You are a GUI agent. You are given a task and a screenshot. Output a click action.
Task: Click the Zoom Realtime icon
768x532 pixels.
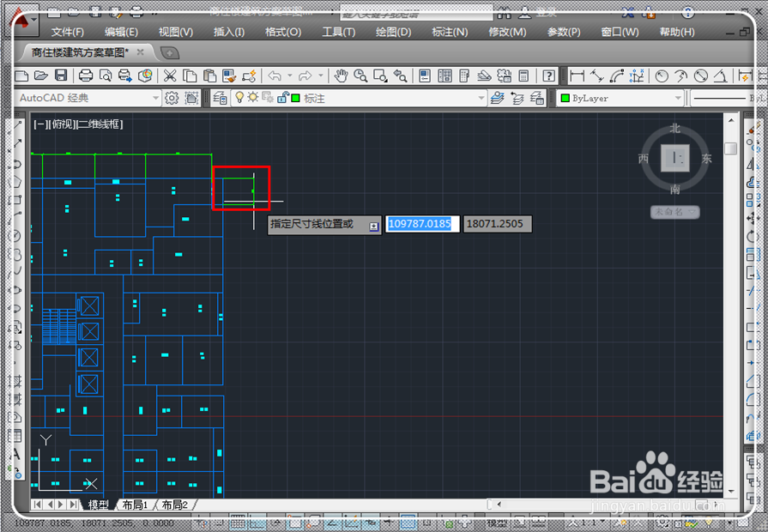pos(360,76)
